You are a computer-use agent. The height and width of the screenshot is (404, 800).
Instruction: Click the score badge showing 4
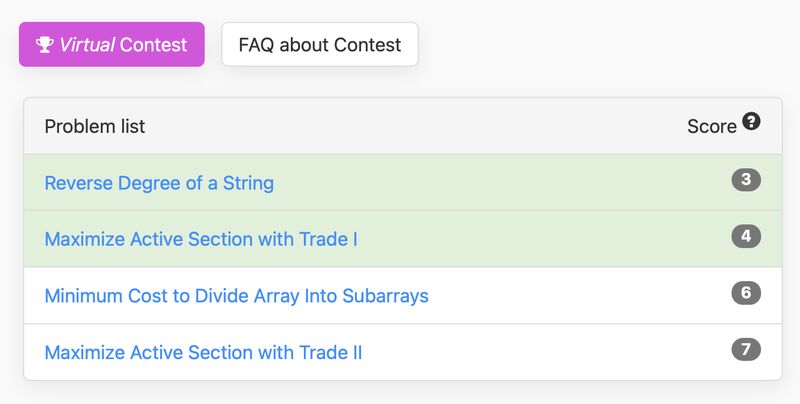click(746, 236)
